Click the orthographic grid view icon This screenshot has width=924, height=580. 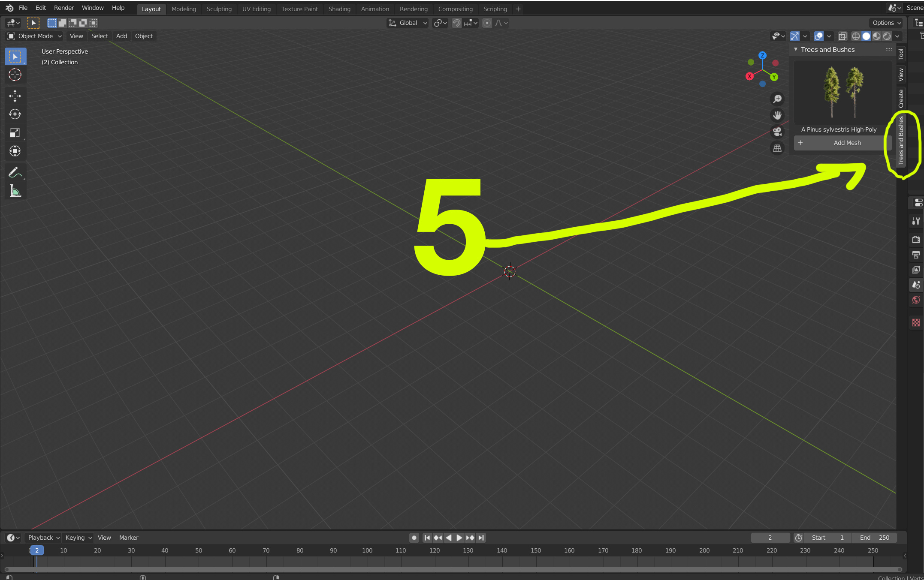pyautogui.click(x=777, y=148)
